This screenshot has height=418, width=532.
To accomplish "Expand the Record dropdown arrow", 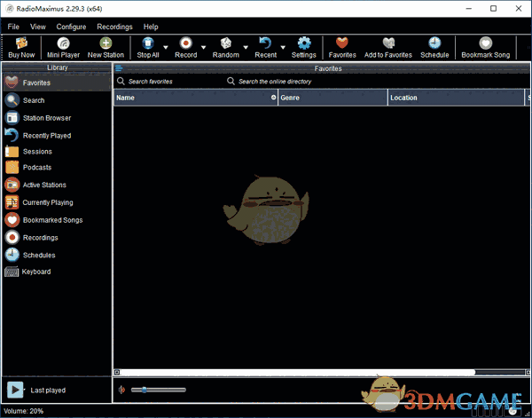I will tap(203, 47).
